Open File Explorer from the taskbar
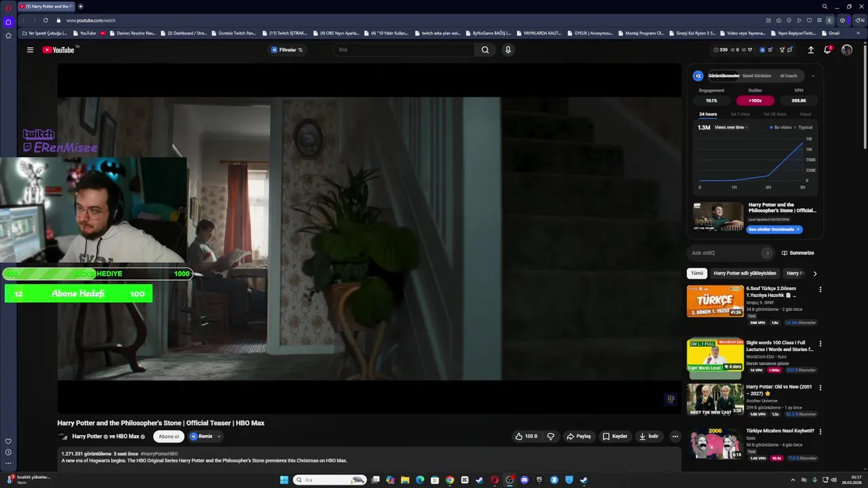Viewport: 868px width, 488px height. (405, 480)
